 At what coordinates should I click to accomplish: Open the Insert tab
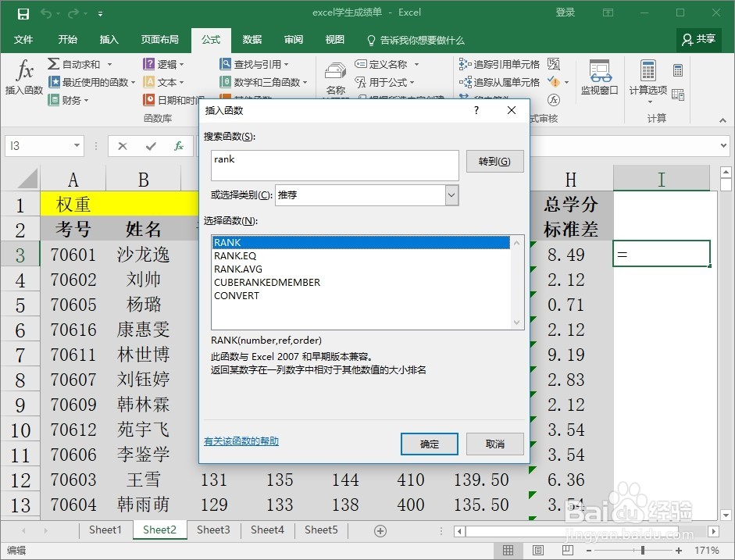click(x=109, y=40)
